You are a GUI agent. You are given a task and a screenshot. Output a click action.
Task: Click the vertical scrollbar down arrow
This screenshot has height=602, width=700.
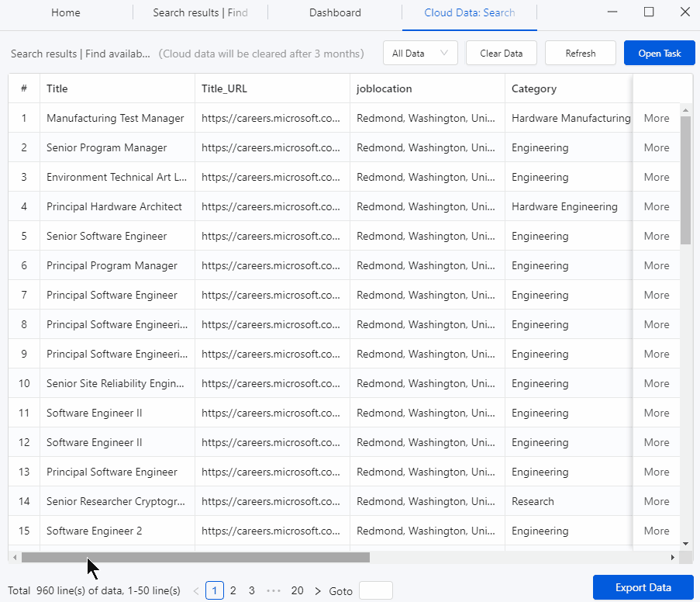coord(686,544)
